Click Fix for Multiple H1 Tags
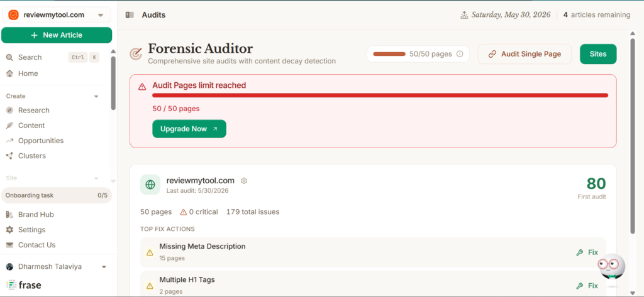 click(587, 286)
